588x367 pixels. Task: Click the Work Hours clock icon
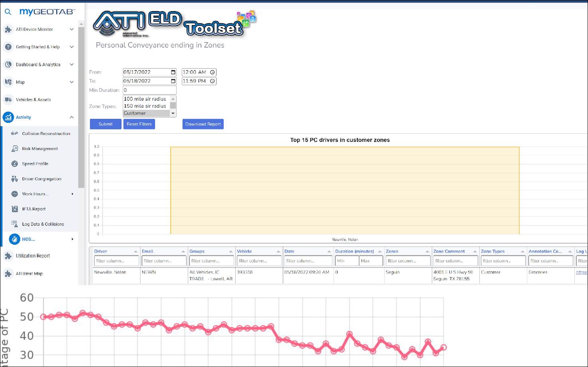[14, 194]
